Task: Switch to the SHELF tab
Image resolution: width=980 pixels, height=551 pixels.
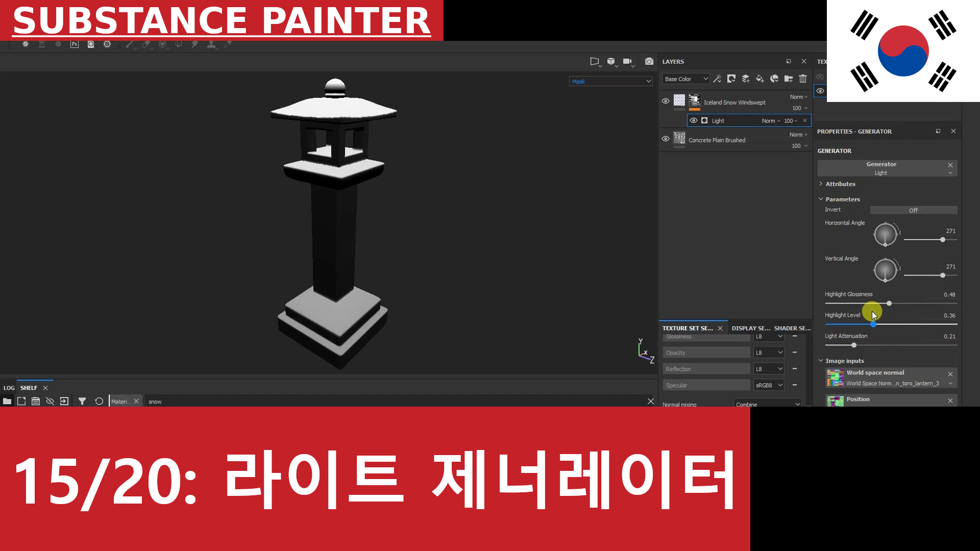Action: (x=29, y=388)
